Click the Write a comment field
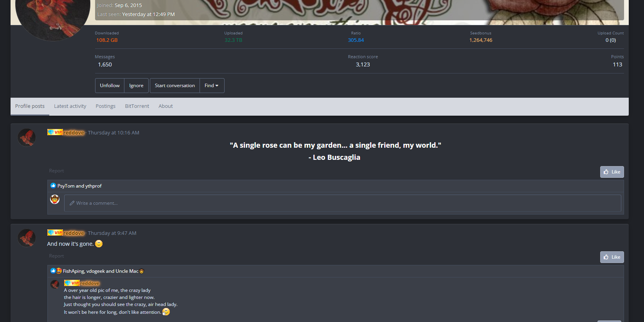 tap(343, 203)
